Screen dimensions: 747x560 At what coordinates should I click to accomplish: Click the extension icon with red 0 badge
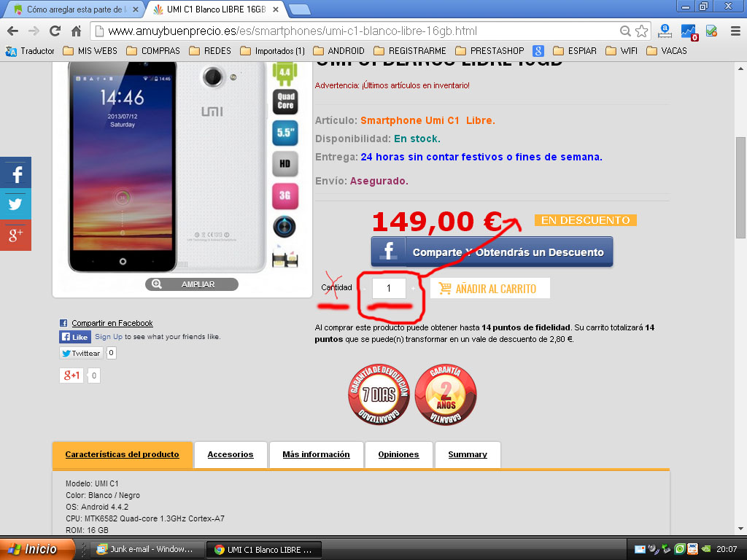689,32
